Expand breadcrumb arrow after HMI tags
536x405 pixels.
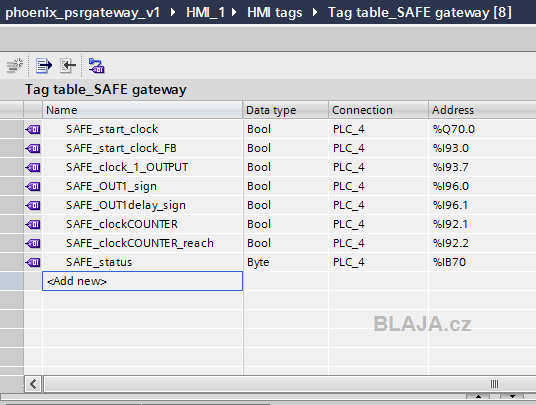click(315, 13)
